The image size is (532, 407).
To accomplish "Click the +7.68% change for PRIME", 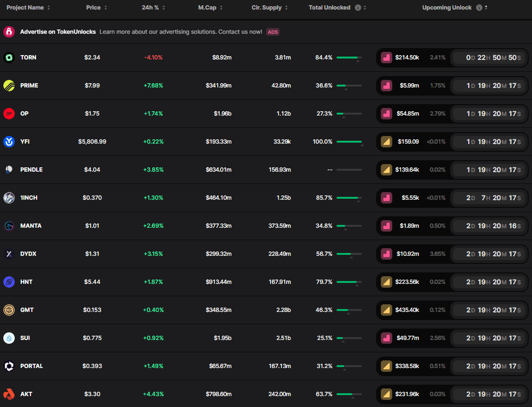I will (x=154, y=86).
